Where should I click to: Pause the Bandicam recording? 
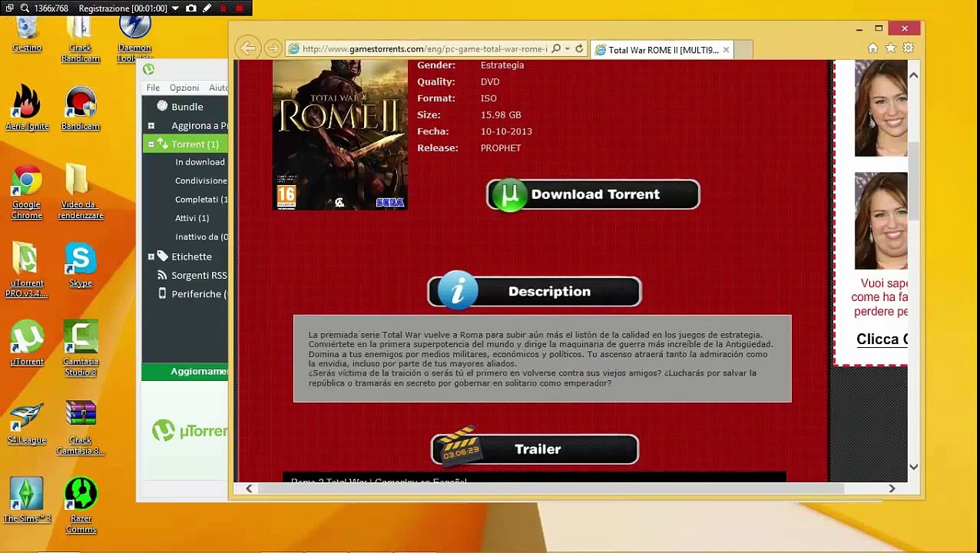click(x=223, y=8)
